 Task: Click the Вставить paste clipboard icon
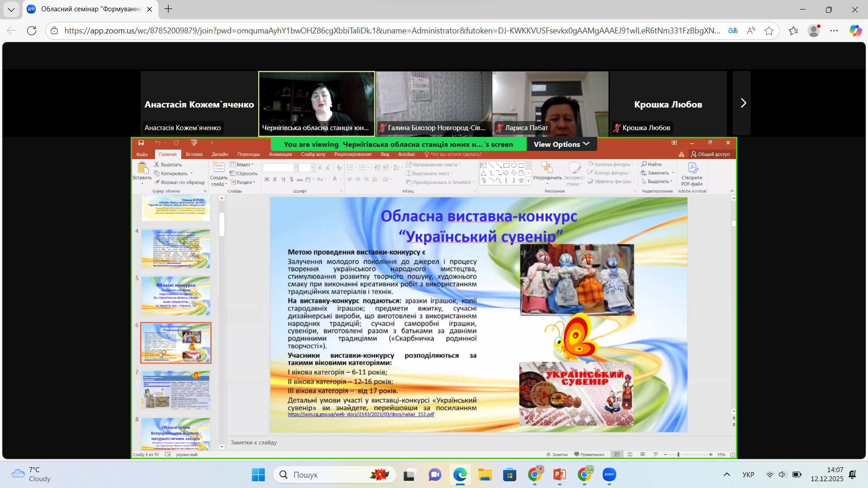[142, 168]
